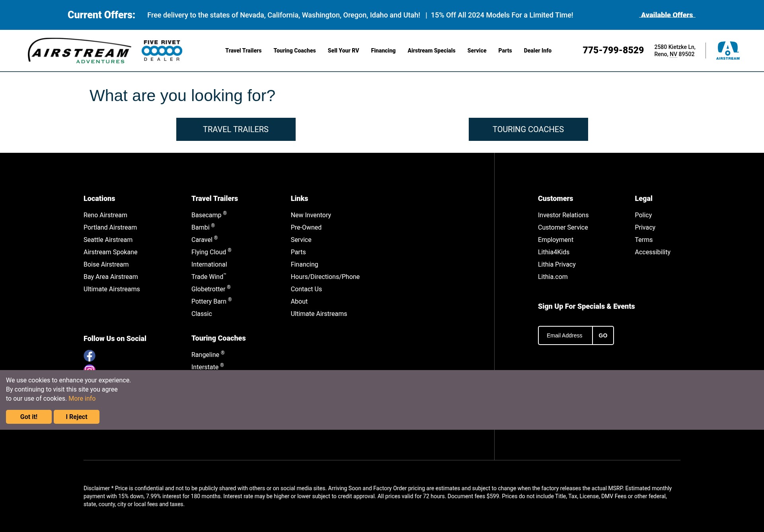The width and height of the screenshot is (764, 532).
Task: Open Boise Airstream location link
Action: [x=106, y=264]
